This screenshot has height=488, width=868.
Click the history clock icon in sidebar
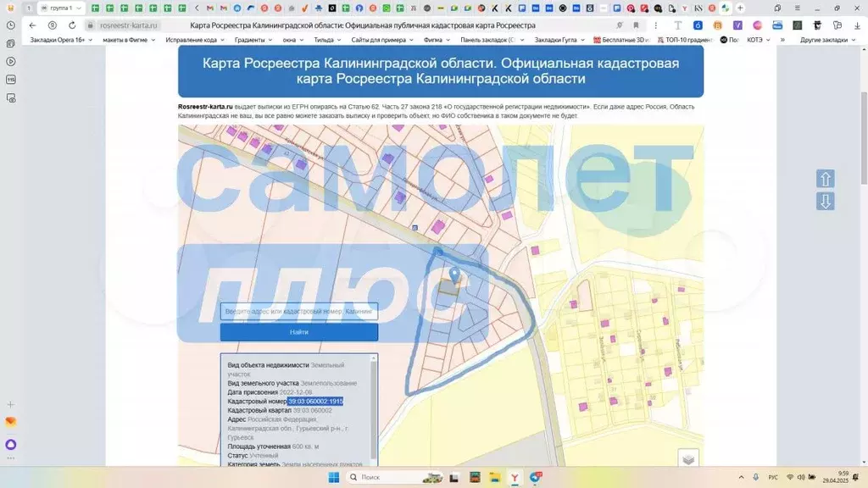pyautogui.click(x=10, y=25)
